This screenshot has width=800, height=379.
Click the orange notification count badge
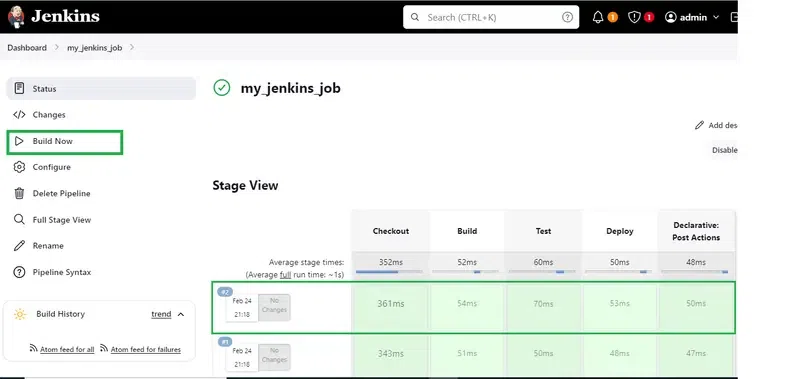click(613, 17)
